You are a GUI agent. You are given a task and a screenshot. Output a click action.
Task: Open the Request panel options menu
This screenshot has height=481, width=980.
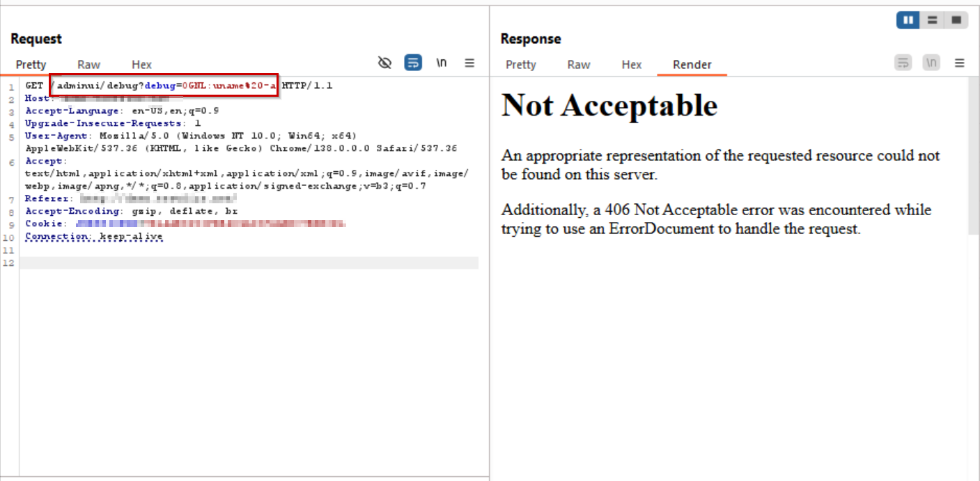pyautogui.click(x=469, y=63)
